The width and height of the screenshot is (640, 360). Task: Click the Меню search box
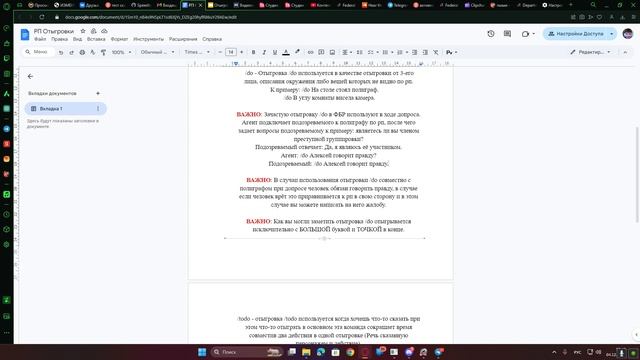(38, 52)
